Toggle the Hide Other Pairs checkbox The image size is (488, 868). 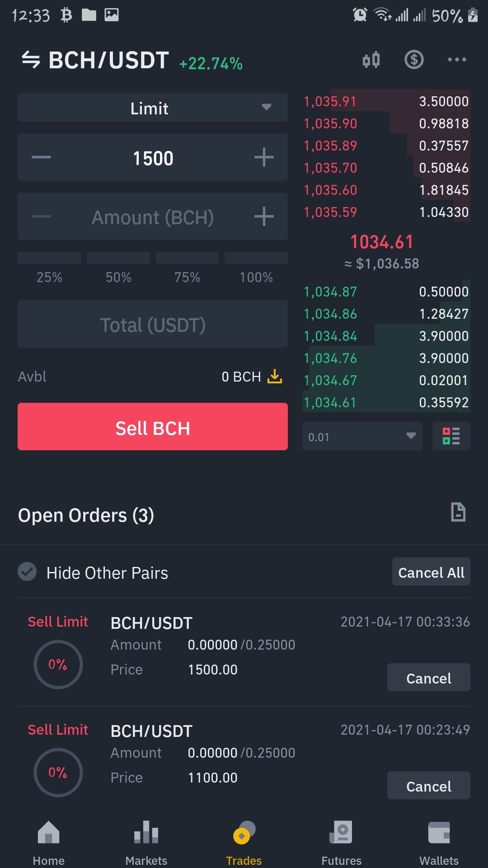pos(27,572)
